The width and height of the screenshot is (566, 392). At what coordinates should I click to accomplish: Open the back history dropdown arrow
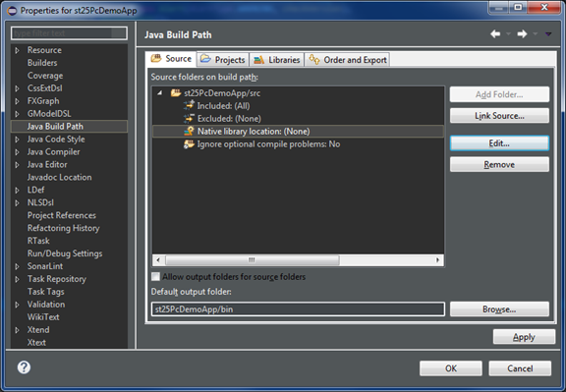coord(508,34)
